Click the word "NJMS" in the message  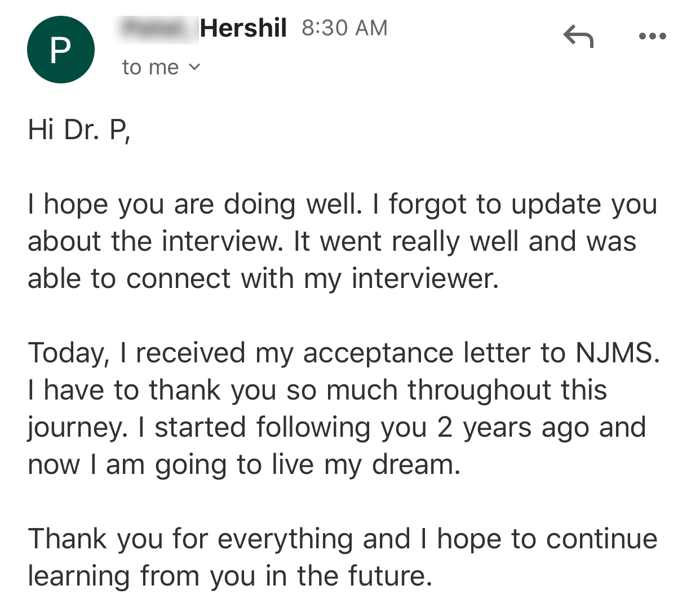point(615,353)
